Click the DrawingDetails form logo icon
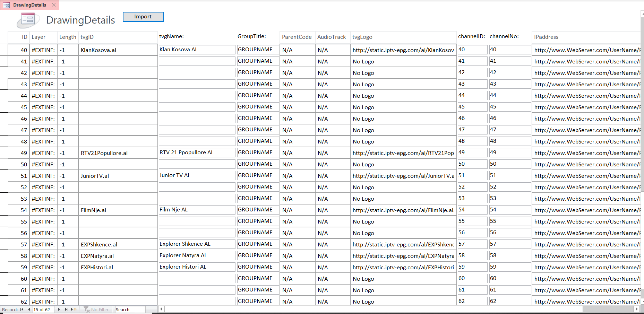 [x=28, y=20]
